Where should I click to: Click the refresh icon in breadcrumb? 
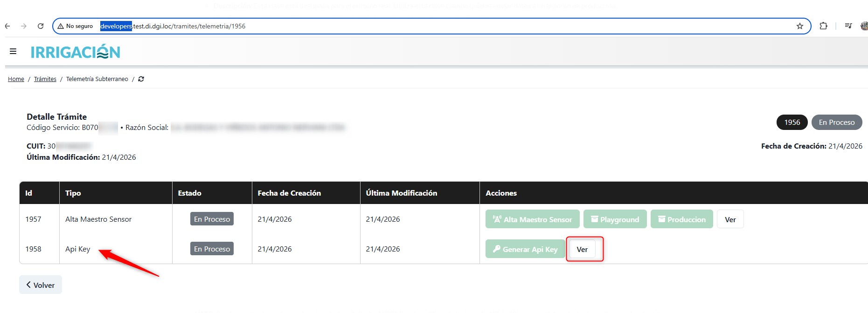pos(141,79)
